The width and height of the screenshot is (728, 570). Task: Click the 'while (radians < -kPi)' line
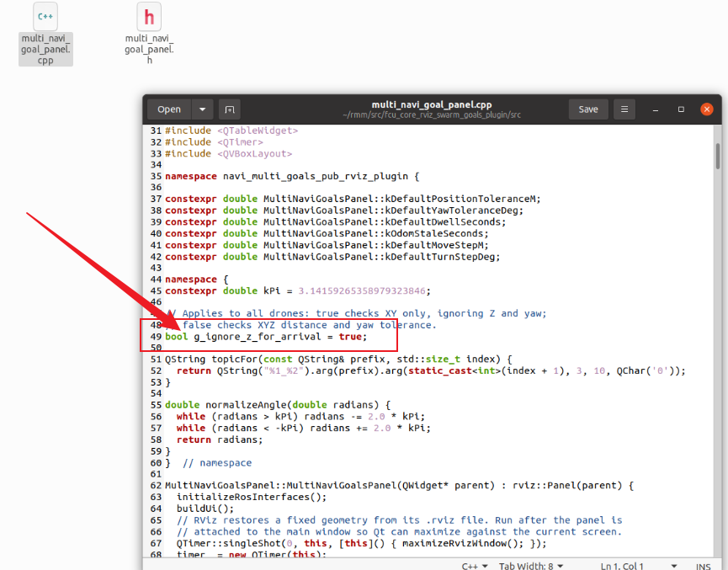tap(304, 429)
